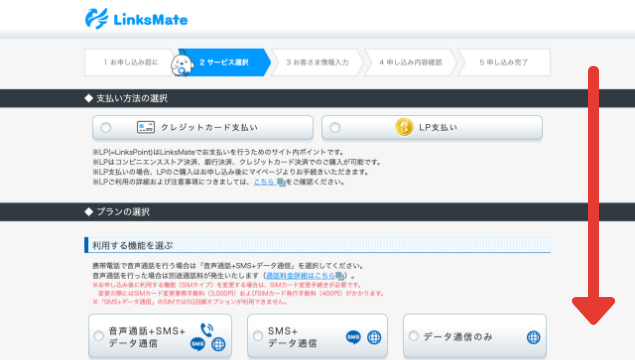Click the globe icon on データ通信のみ card

tap(533, 337)
